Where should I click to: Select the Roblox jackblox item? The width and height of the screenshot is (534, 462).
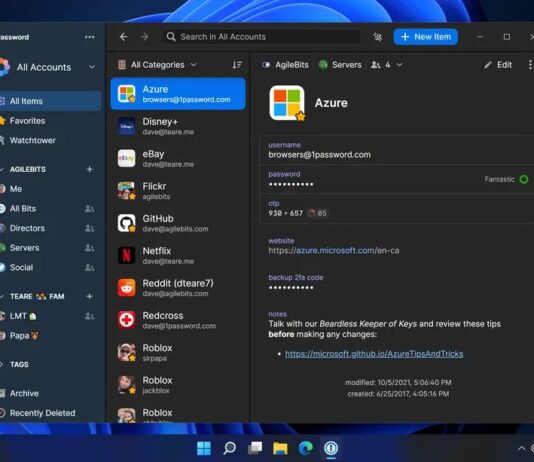point(178,385)
